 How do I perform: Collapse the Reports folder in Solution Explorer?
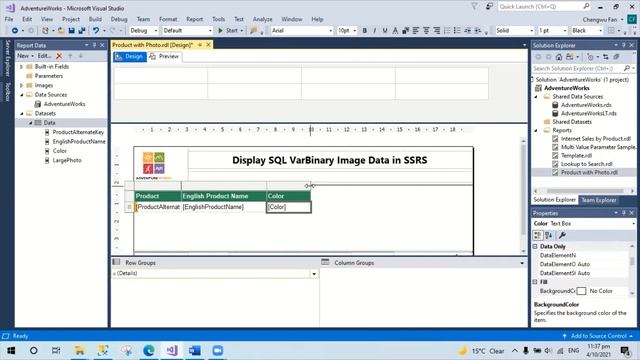[536, 131]
